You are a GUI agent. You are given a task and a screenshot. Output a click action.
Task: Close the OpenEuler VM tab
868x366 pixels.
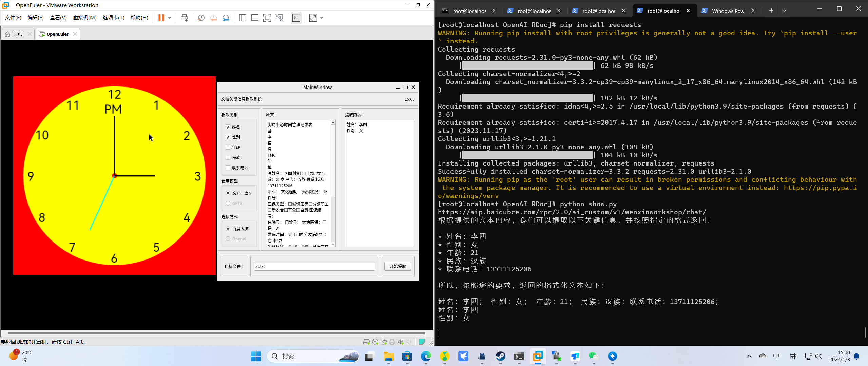coord(75,34)
